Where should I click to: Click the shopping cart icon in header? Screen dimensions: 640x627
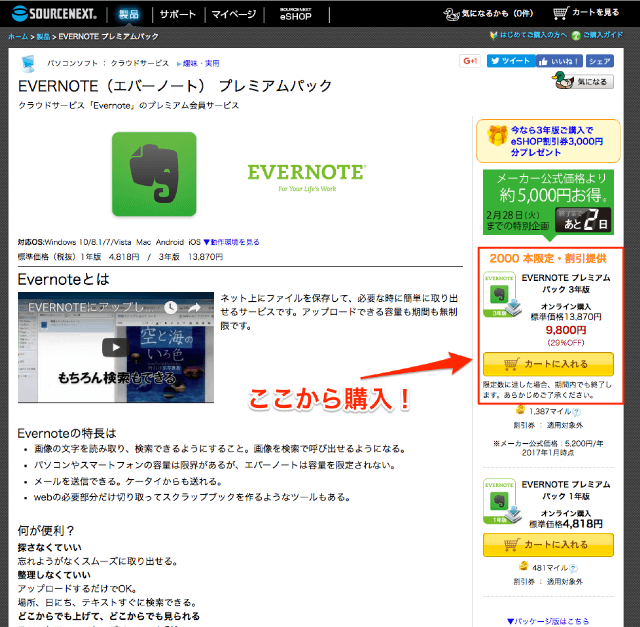pos(560,13)
